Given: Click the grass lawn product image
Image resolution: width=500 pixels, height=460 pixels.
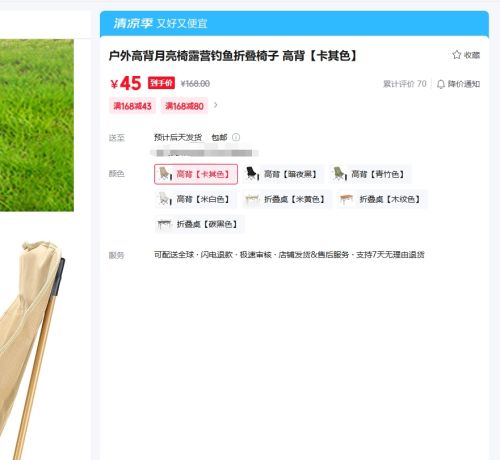Looking at the screenshot, I should (37, 125).
